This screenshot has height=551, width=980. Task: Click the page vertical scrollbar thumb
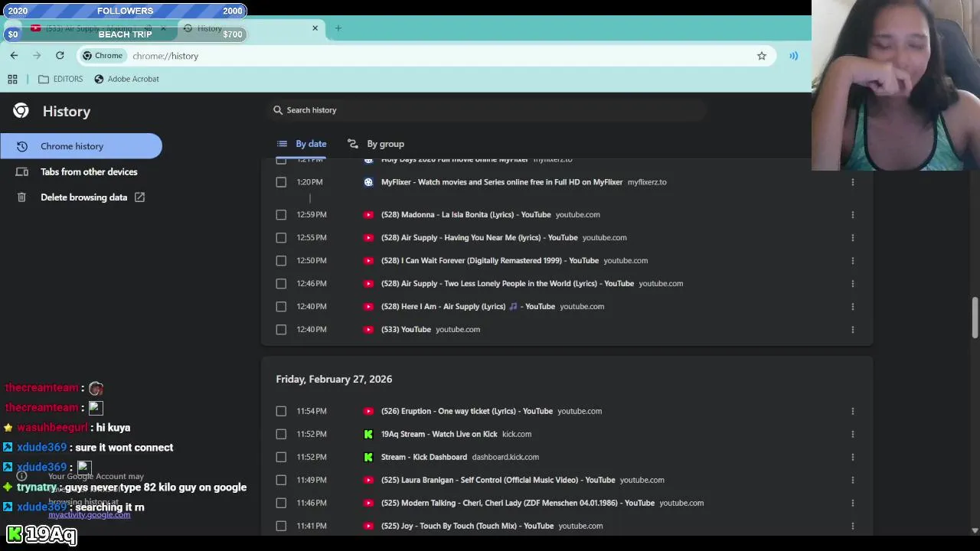975,318
